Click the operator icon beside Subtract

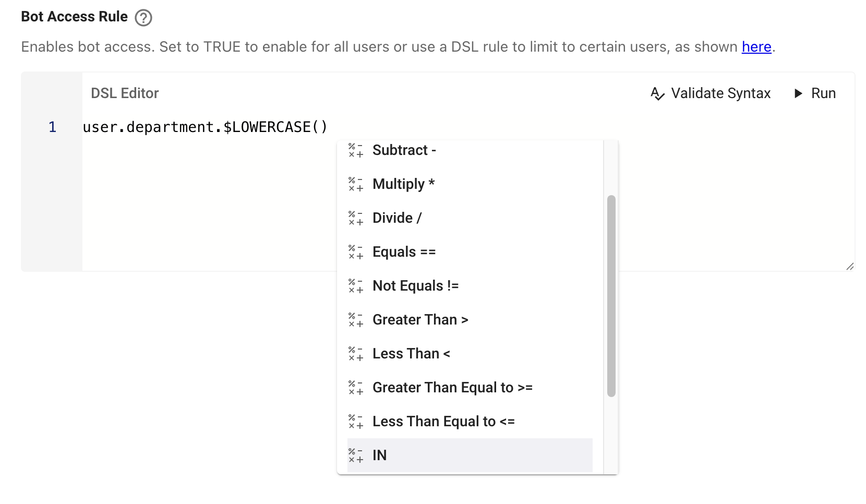(x=356, y=151)
